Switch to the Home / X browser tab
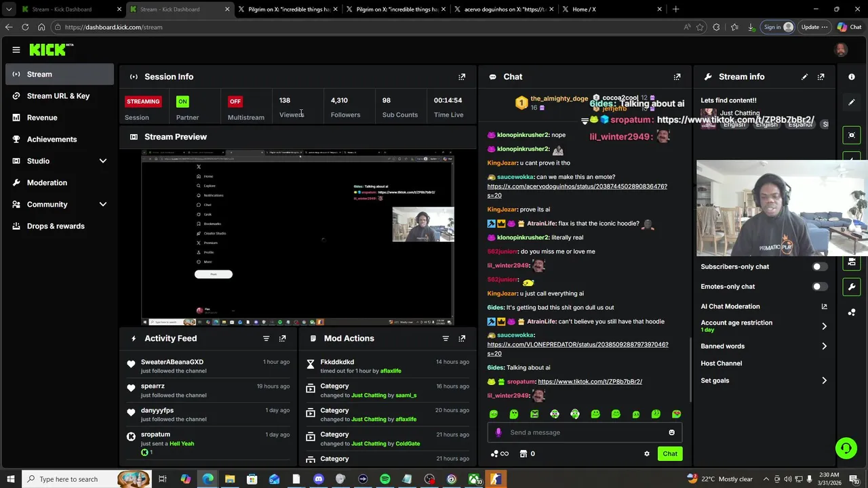 coord(612,9)
